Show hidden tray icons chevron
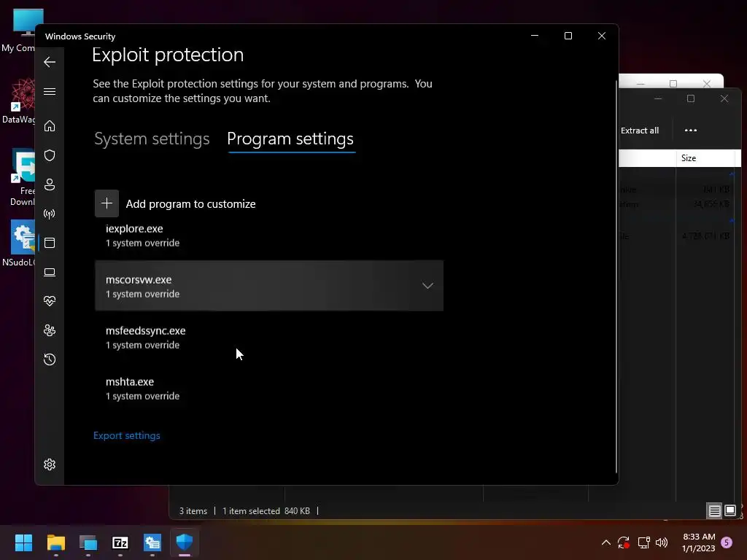The image size is (747, 560). 606,542
